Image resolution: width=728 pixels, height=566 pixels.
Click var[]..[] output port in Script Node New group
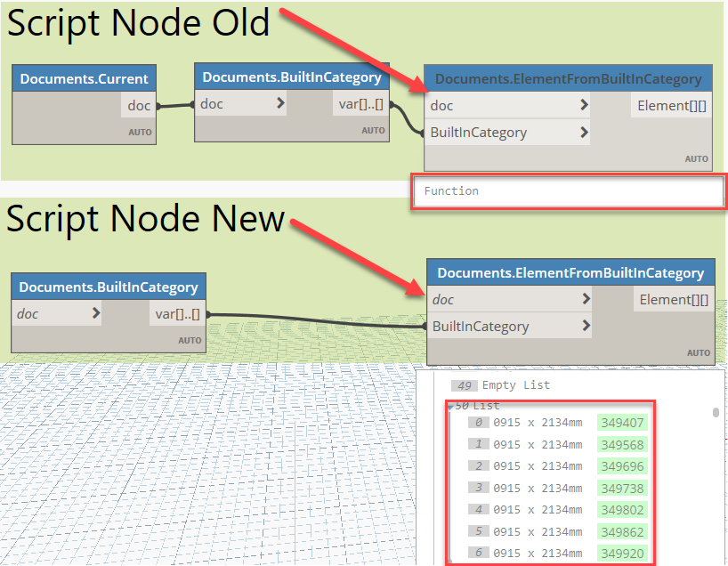[x=177, y=313]
